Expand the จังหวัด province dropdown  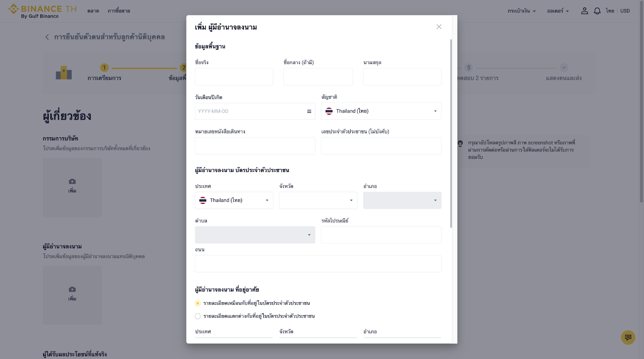[318, 200]
